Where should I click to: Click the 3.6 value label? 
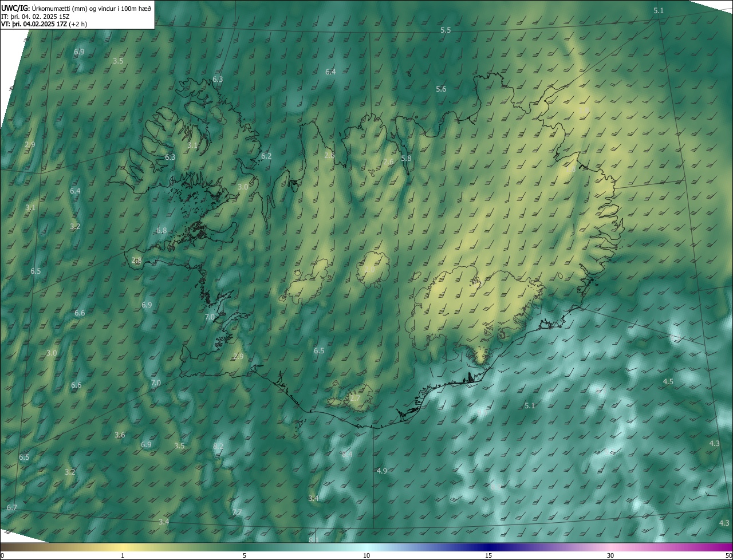point(120,435)
